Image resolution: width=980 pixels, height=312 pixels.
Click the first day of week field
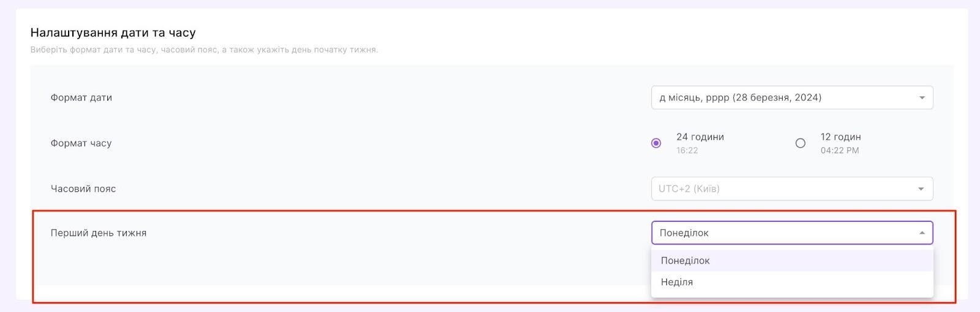[784, 233]
